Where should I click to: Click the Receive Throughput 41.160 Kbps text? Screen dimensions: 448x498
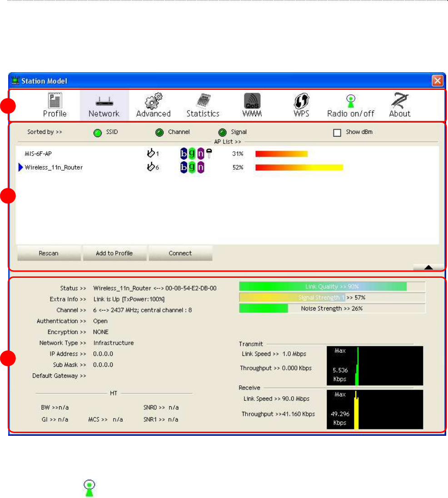[278, 414]
